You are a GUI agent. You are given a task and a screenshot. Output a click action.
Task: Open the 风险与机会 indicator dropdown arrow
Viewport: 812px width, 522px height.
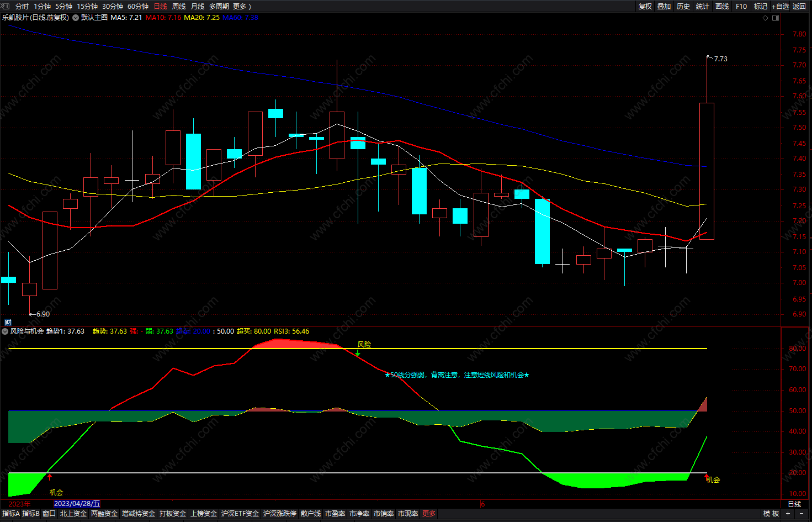5,331
